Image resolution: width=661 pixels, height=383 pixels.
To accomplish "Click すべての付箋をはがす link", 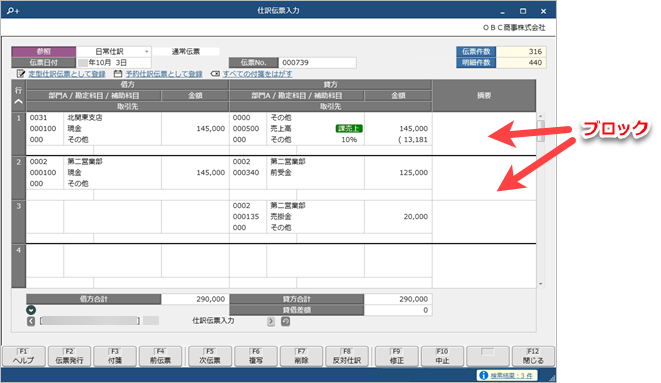I will tap(257, 74).
